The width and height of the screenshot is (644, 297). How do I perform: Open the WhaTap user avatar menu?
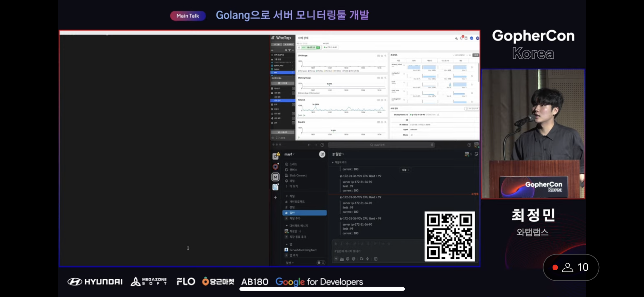[x=478, y=38]
